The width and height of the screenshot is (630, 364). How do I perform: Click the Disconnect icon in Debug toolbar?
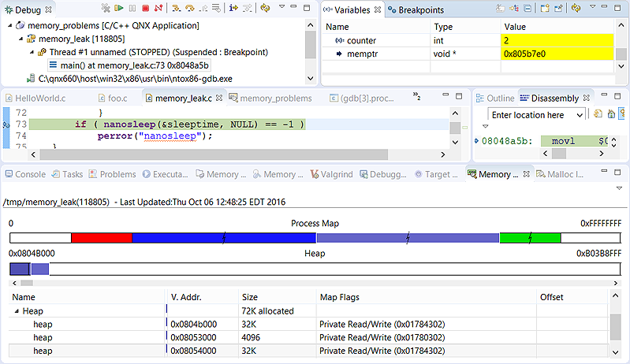point(158,9)
